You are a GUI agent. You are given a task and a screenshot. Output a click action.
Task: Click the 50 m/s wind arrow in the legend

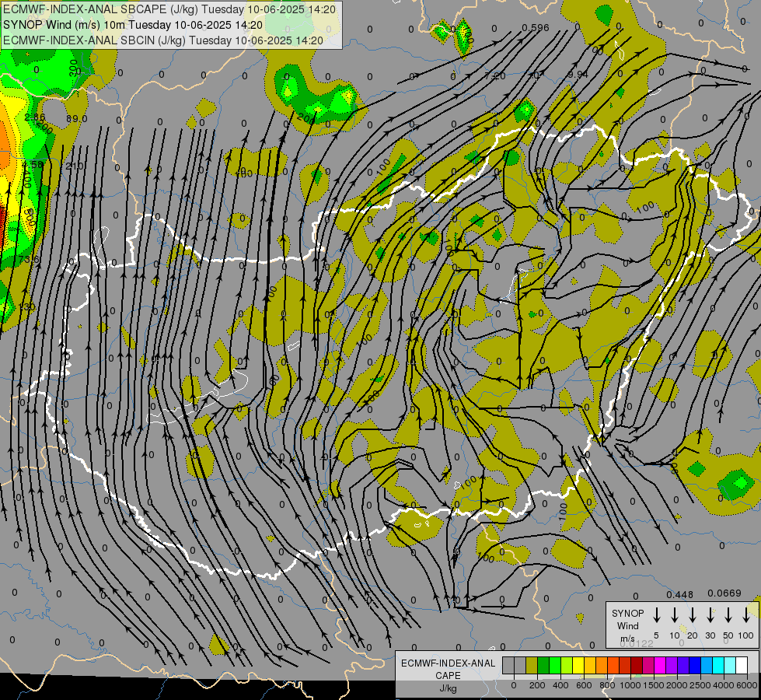728,614
